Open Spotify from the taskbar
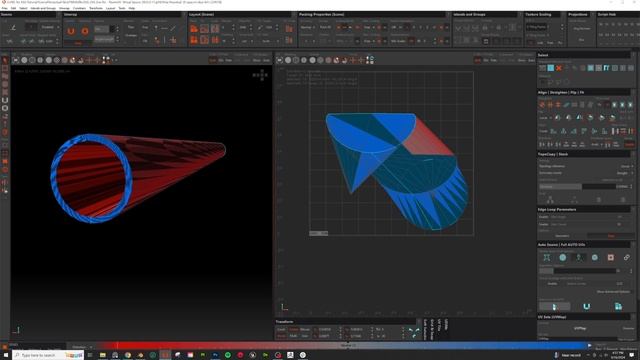Viewport: 640px width, 360px height. coord(228,356)
